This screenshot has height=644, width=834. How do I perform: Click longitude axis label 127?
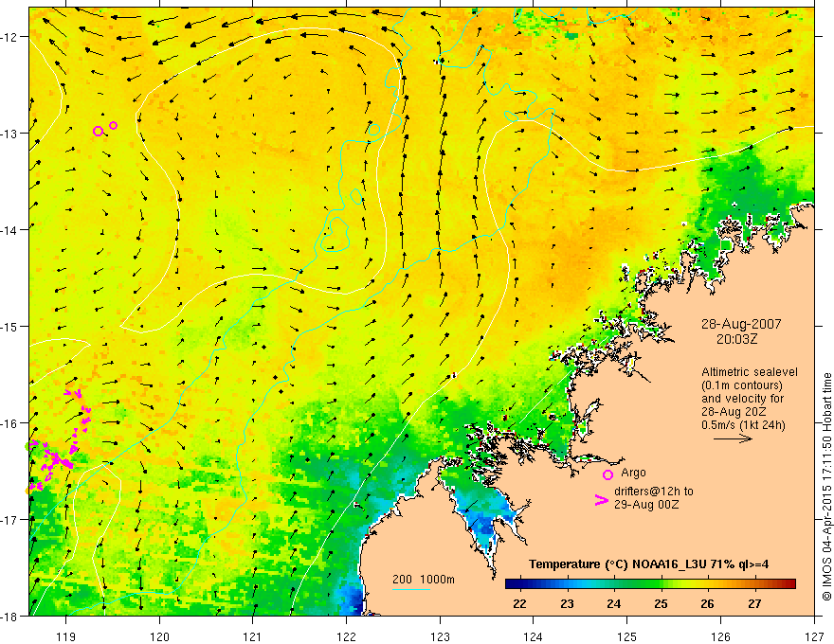point(814,636)
